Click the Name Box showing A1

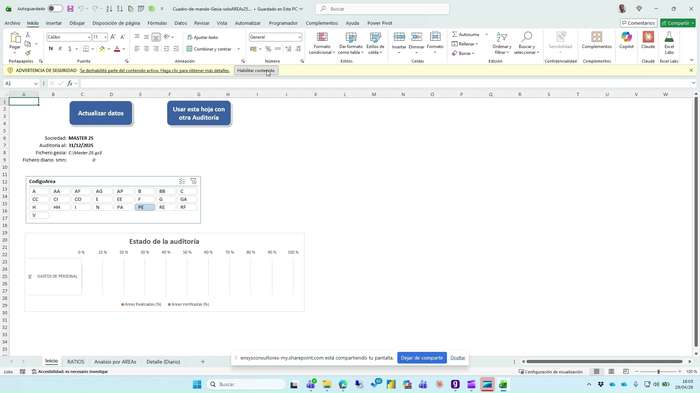(x=21, y=84)
